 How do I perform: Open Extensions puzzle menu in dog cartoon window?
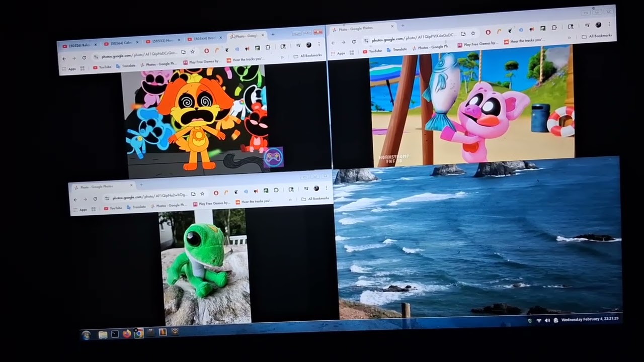tap(268, 47)
